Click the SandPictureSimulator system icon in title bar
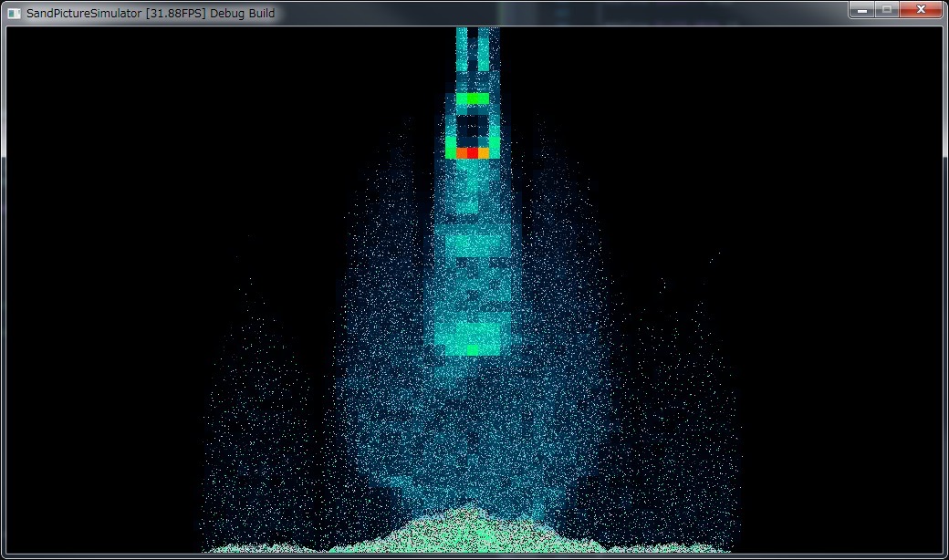This screenshot has width=949, height=560. point(13,10)
